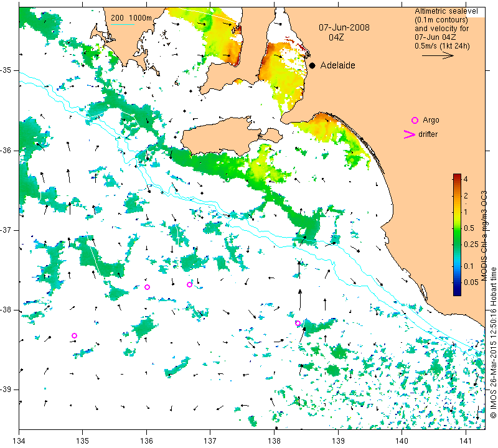The height and width of the screenshot is (448, 498).
Task: Click the "200 1000m" depth contour label
Action: tap(131, 18)
